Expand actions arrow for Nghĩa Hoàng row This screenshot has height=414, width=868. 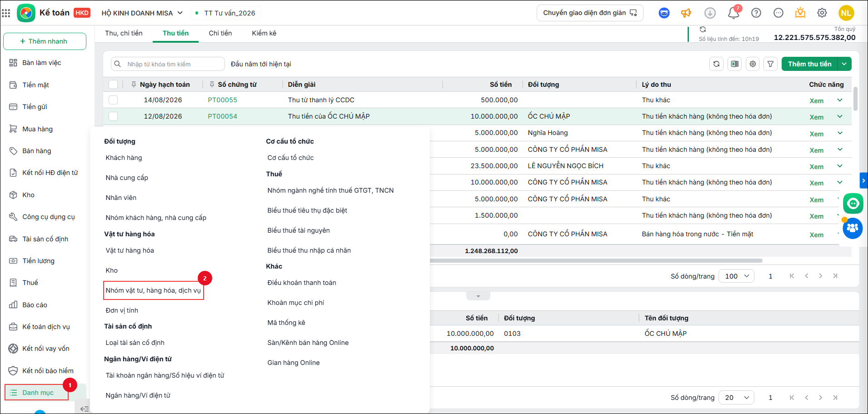click(840, 133)
